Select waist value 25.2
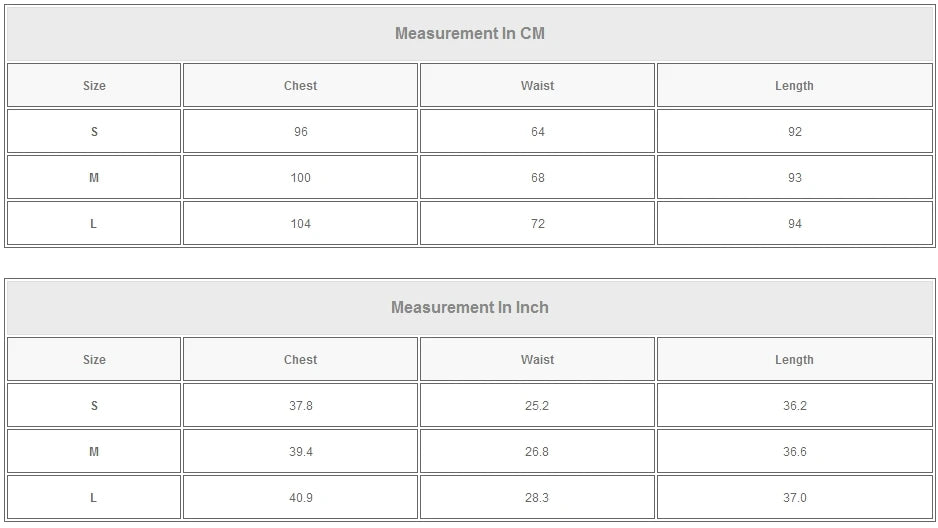Viewport: 938px width, 528px height. click(x=537, y=406)
